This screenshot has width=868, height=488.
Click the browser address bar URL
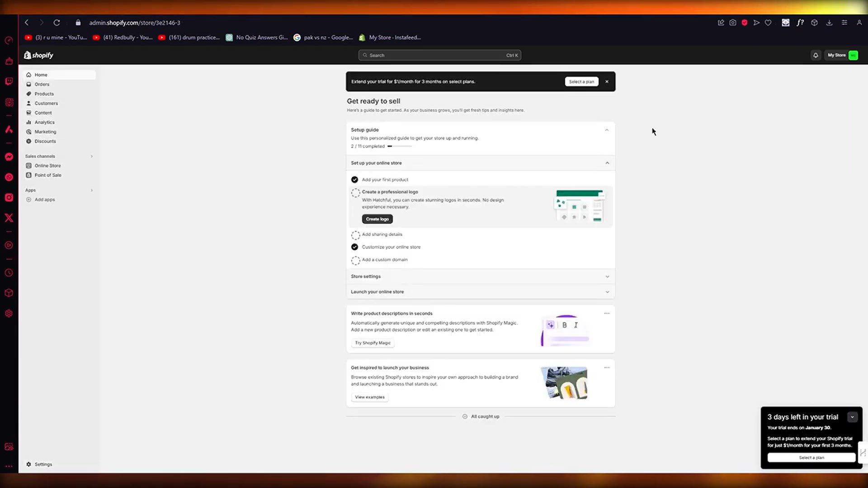coord(134,23)
